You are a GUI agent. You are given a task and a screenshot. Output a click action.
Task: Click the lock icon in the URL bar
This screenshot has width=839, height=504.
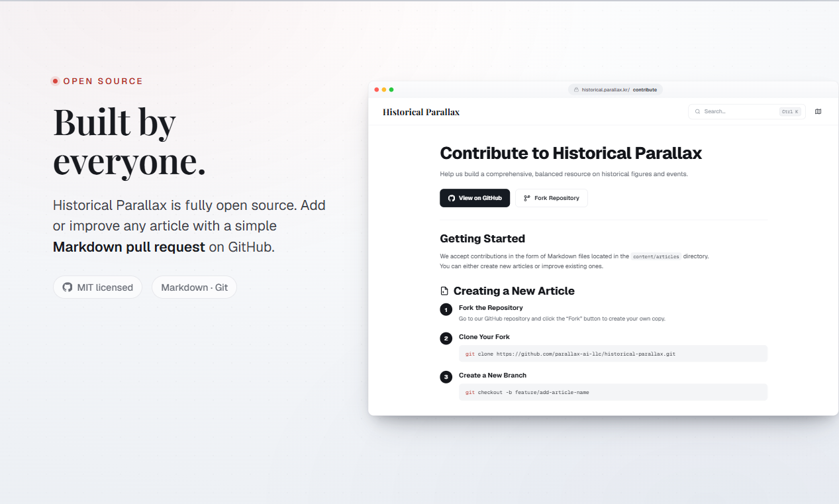pyautogui.click(x=576, y=89)
